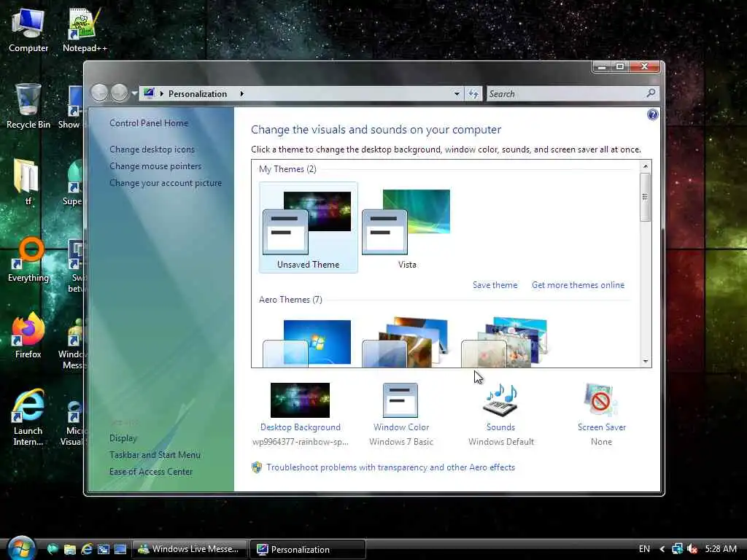Select the first Aero theme with the Windows 7 logo
747x560 pixels.
[x=309, y=342]
